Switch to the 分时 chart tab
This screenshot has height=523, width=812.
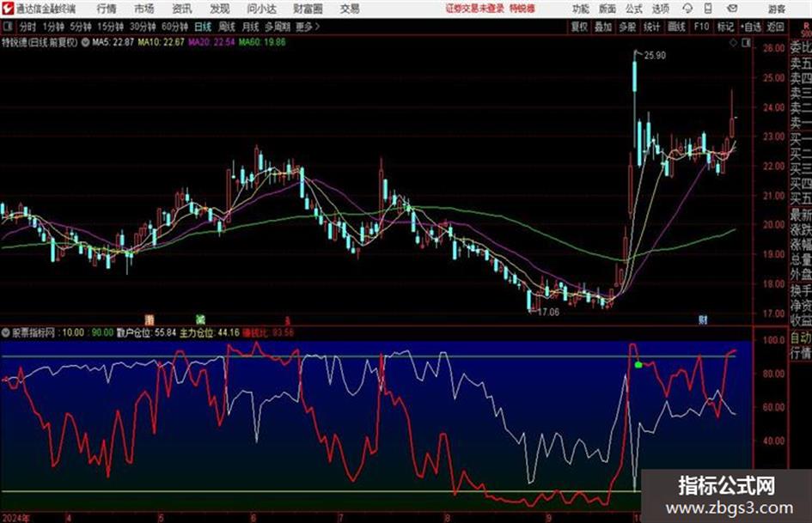click(x=27, y=27)
